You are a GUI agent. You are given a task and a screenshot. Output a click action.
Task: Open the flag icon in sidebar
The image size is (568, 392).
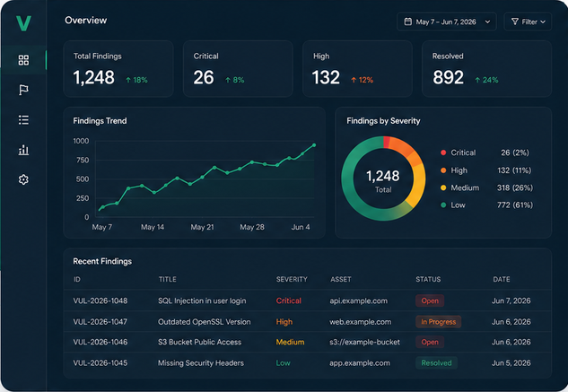[23, 90]
